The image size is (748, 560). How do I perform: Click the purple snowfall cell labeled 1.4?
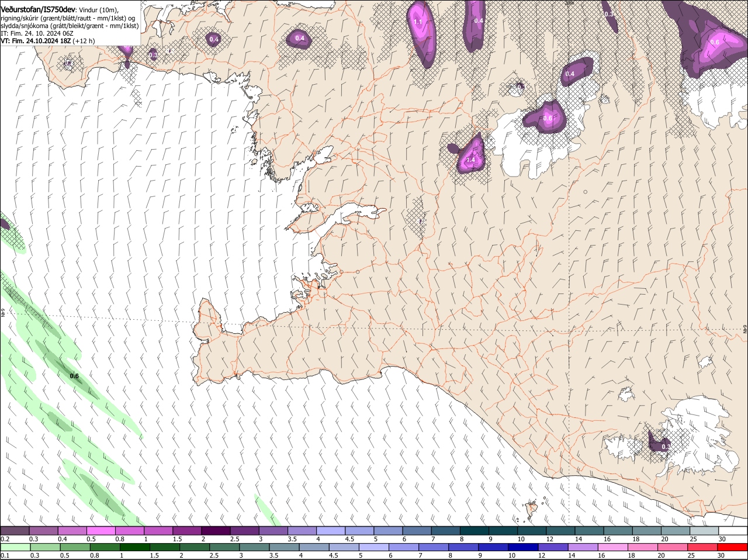pyautogui.click(x=471, y=155)
